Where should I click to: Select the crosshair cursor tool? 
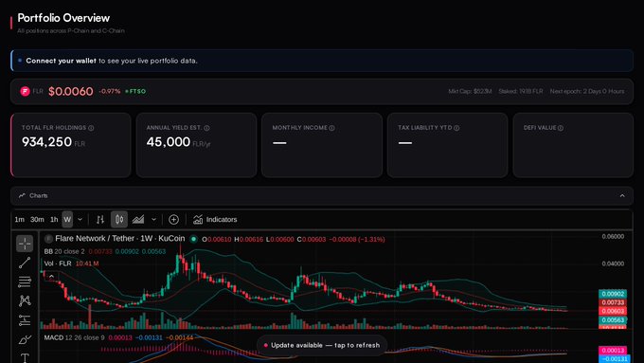tap(25, 244)
